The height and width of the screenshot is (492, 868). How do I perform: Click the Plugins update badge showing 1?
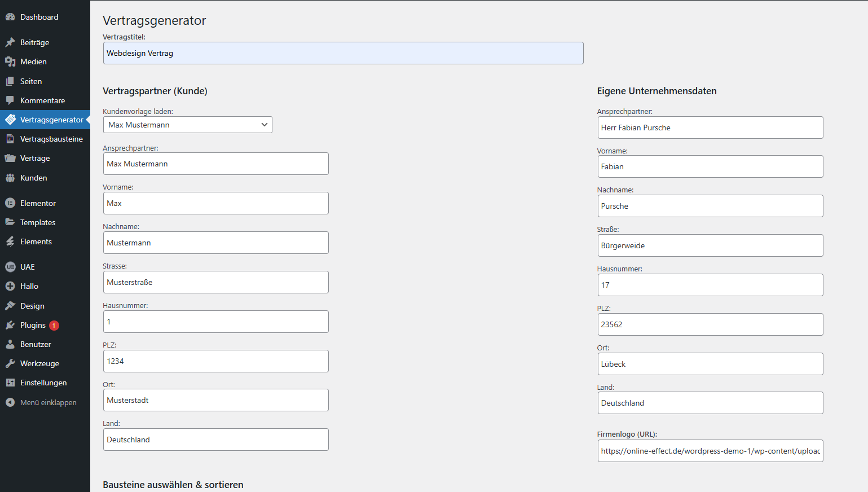(54, 326)
